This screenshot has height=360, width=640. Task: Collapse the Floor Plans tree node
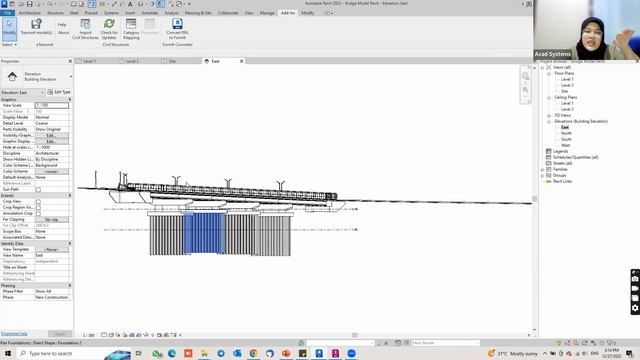(549, 73)
